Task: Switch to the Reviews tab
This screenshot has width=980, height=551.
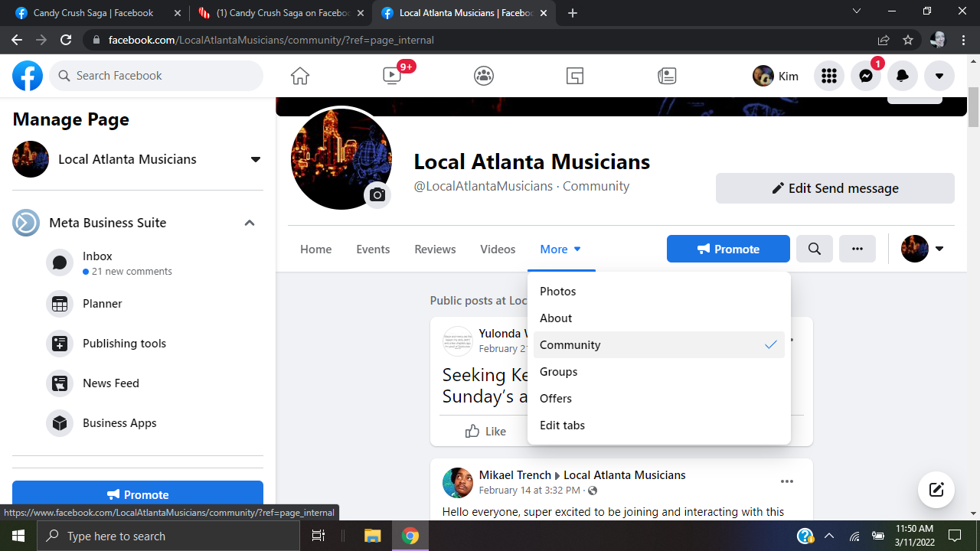Action: pyautogui.click(x=435, y=249)
